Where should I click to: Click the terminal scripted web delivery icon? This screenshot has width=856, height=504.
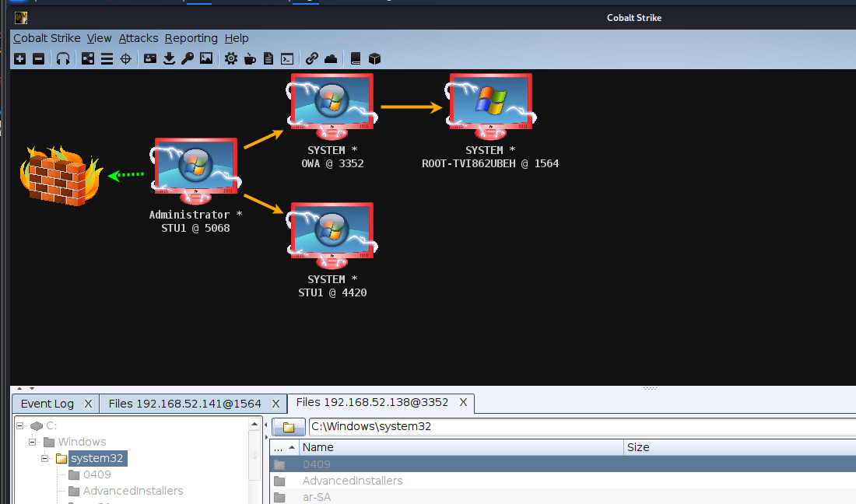(287, 59)
